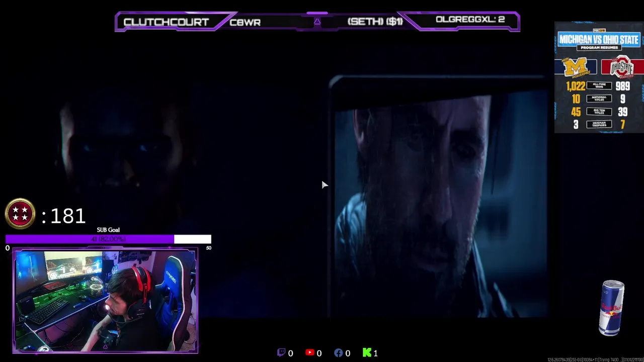Click the CLUTCHCOURT label in top banner
The width and height of the screenshot is (644, 362).
(x=166, y=22)
